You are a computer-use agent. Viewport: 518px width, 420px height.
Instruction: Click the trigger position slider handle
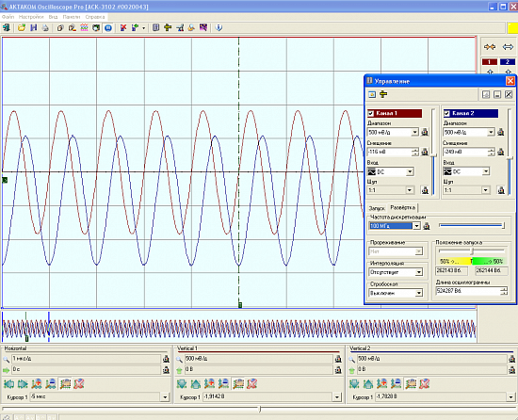click(x=472, y=251)
